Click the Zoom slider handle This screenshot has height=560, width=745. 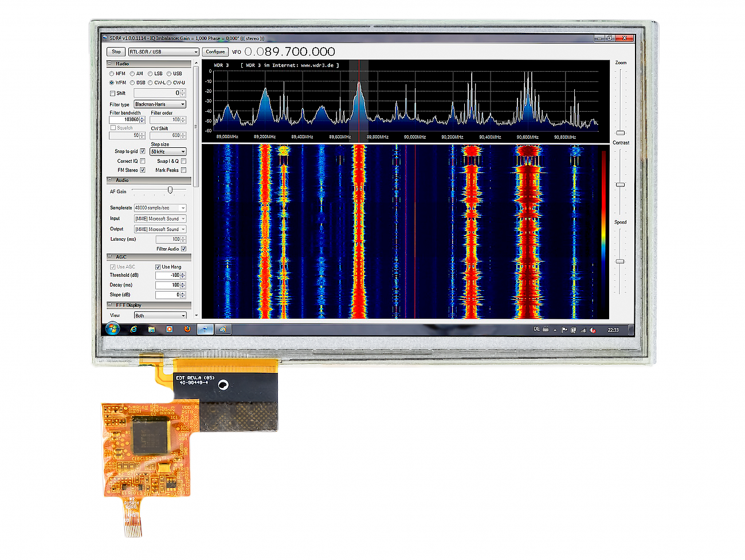[x=620, y=133]
